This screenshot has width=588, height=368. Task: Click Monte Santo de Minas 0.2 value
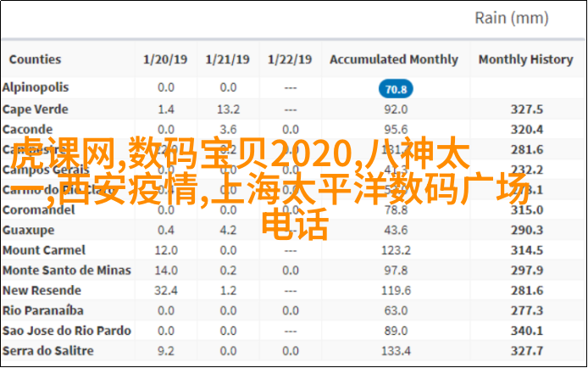228,270
